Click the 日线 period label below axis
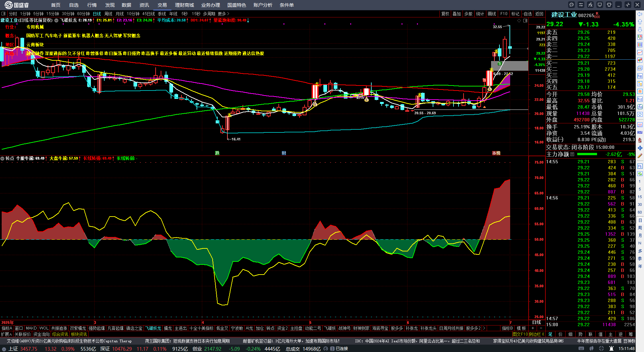 [537, 322]
